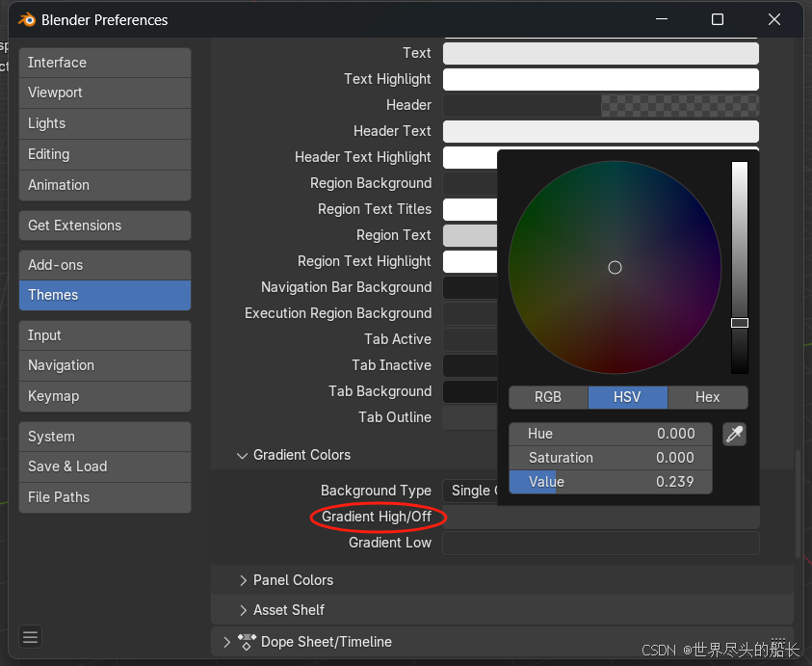Click the Header color swatch

[601, 105]
